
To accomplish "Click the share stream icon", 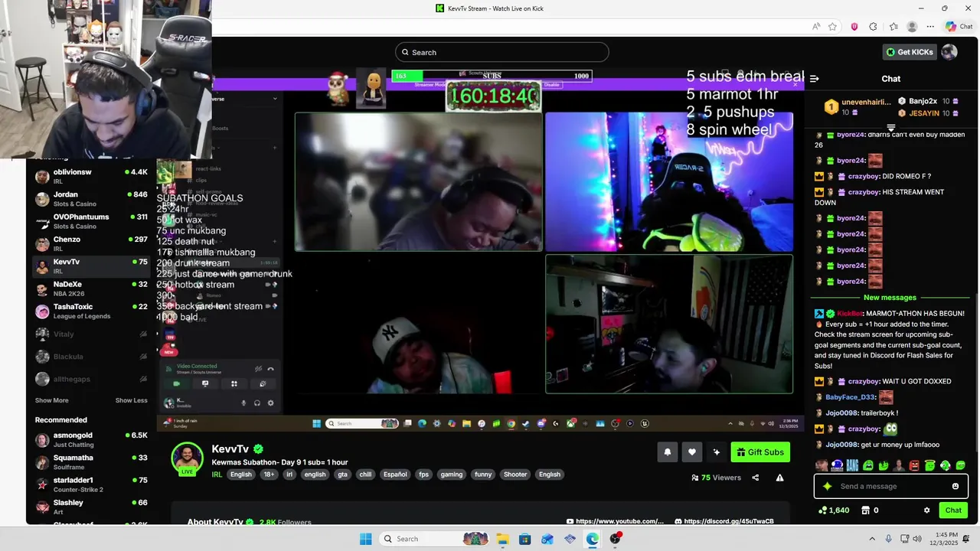I will (756, 478).
